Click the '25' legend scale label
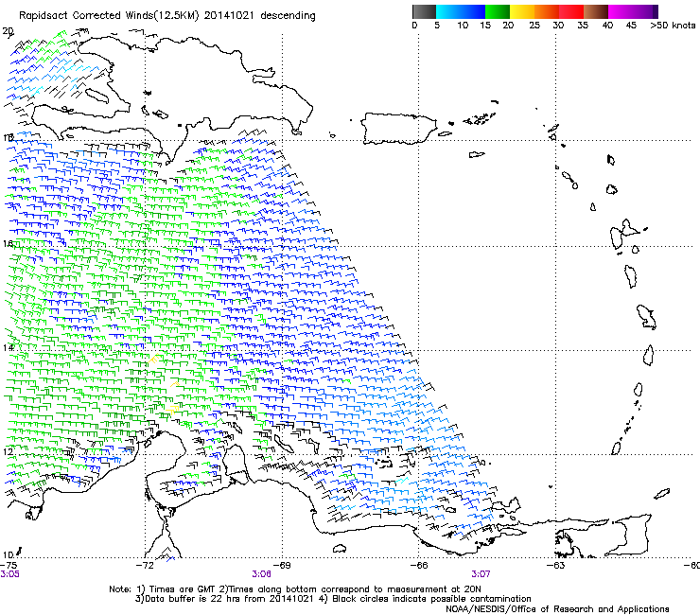Screen dimensions: 700x615 coord(534,26)
